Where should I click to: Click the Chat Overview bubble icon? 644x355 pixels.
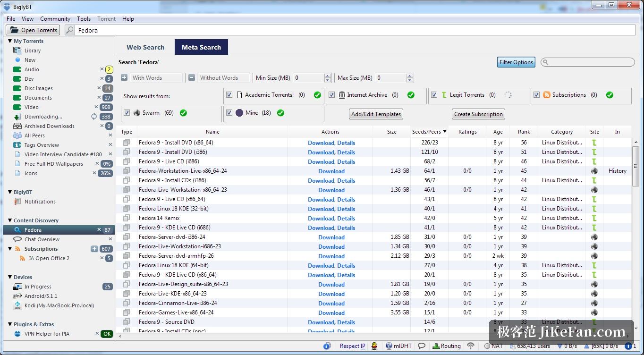coord(17,239)
